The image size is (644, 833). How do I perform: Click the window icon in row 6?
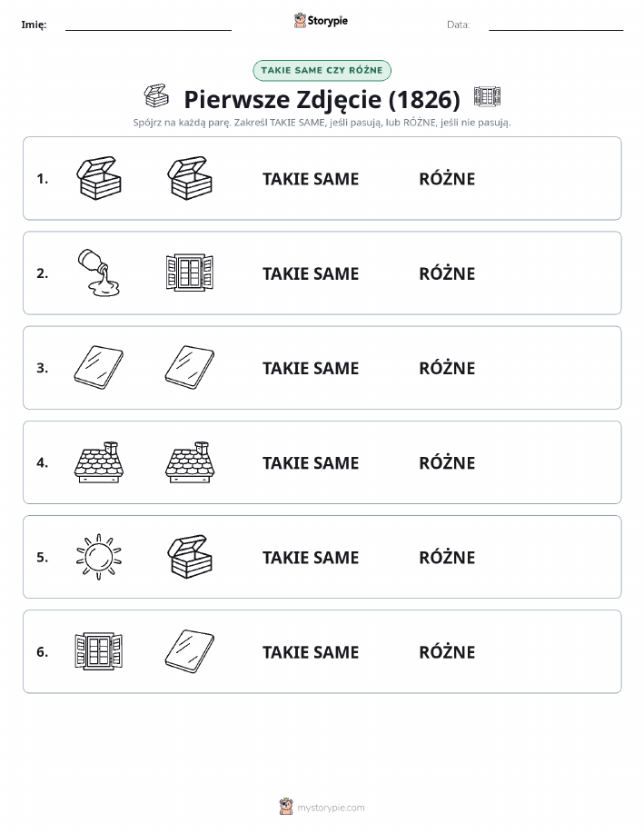99,651
